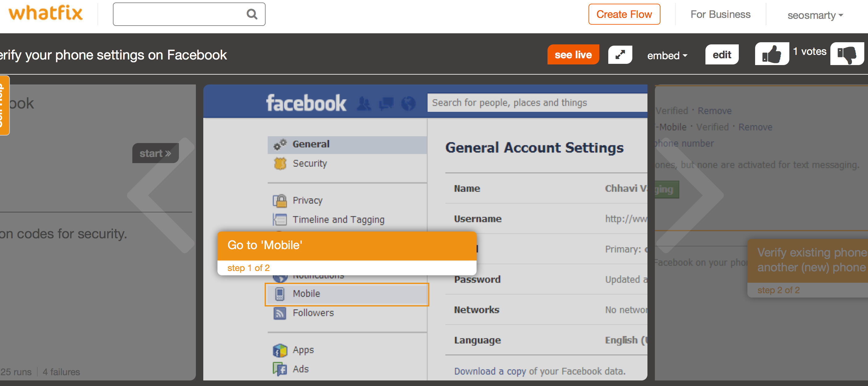The height and width of the screenshot is (386, 868).
Task: Click the Timeline and Tagging icon
Action: tap(280, 220)
